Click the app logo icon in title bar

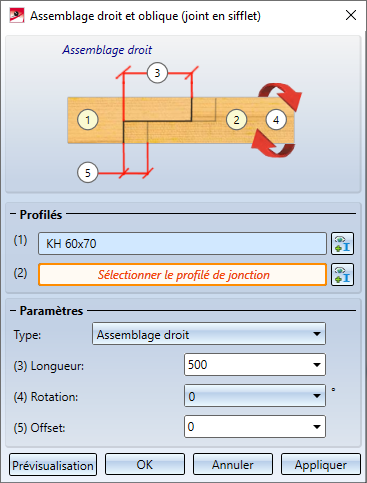17,16
